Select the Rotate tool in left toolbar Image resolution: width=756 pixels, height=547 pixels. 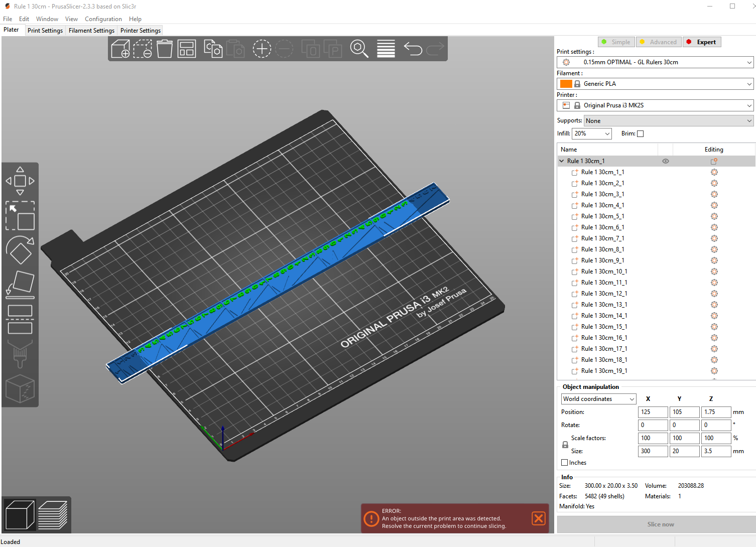pyautogui.click(x=20, y=249)
